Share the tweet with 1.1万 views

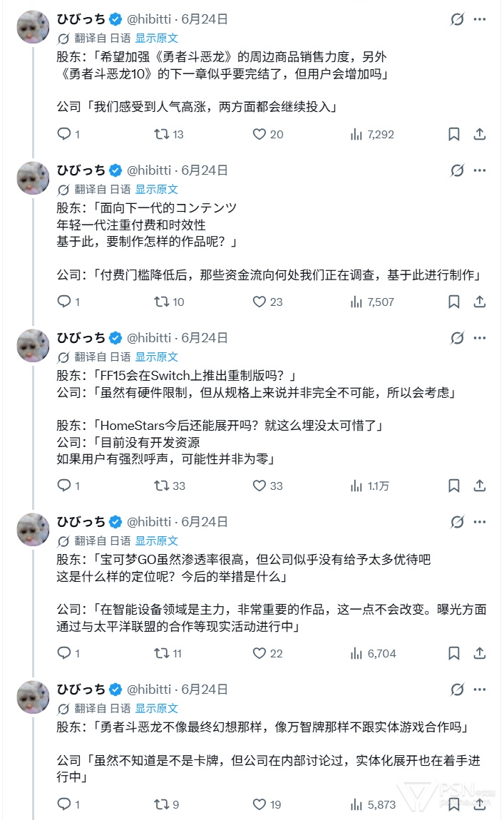click(480, 486)
